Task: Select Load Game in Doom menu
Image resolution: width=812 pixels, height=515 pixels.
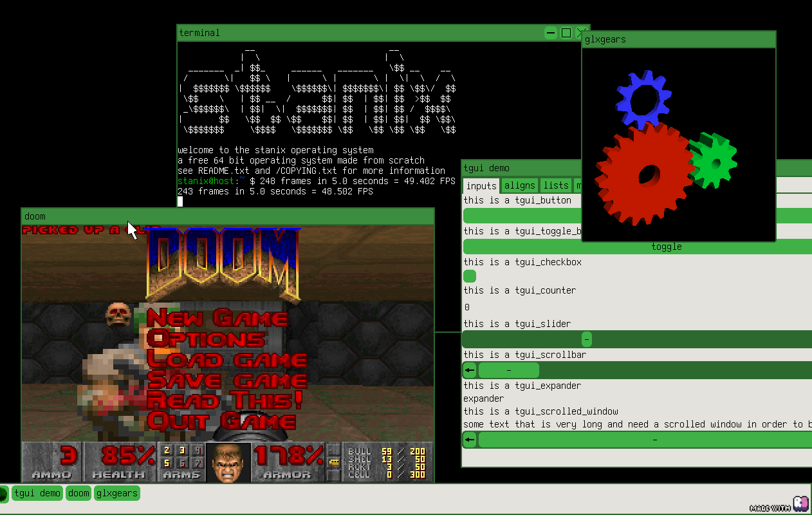Action: click(x=226, y=359)
